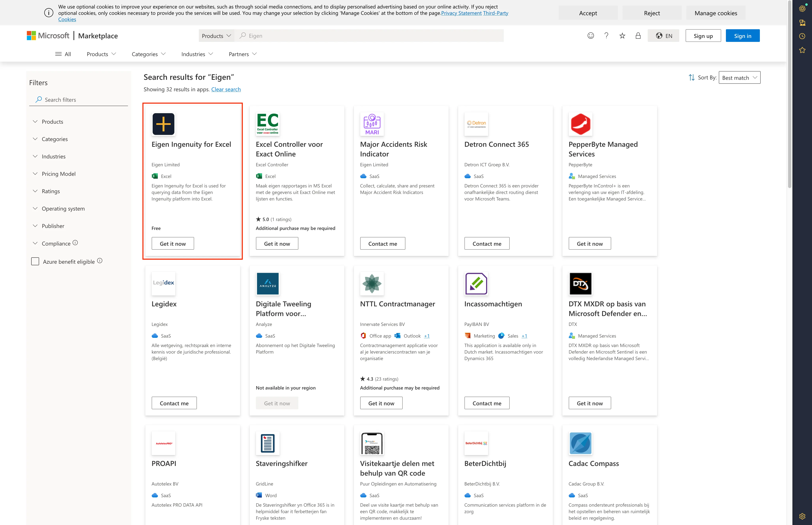Click the cookie banner info icon
The width and height of the screenshot is (812, 525).
coord(49,13)
